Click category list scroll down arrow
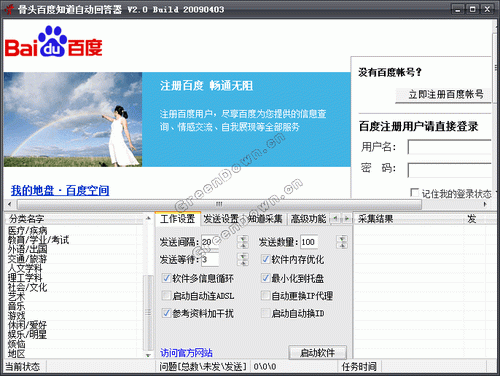The width and height of the screenshot is (500, 376). 148,355
